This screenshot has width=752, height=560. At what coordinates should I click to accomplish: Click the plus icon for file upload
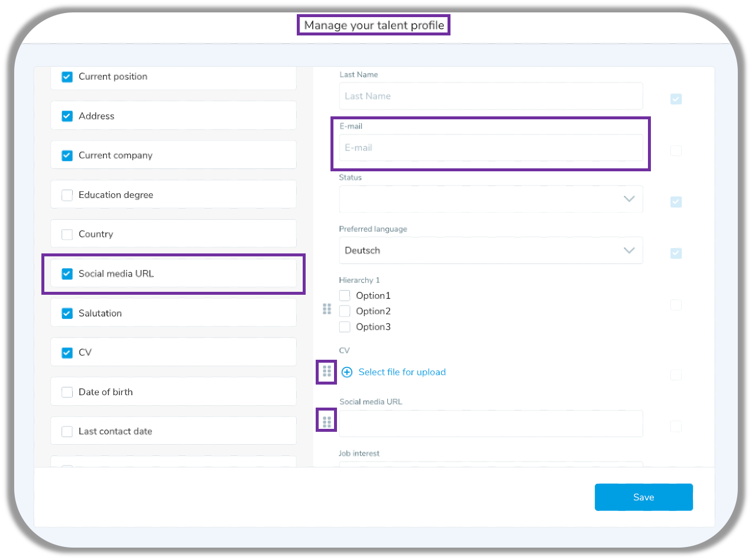point(347,372)
